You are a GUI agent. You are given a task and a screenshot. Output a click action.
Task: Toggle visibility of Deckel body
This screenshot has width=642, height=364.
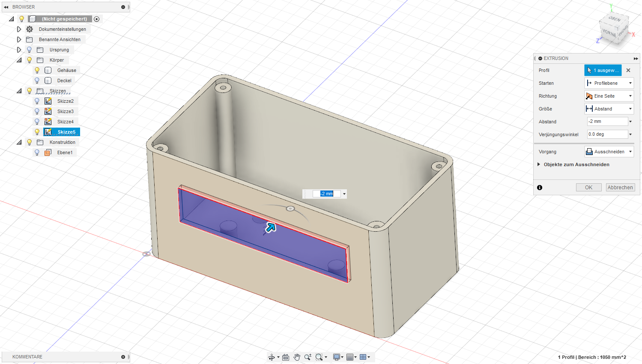click(37, 81)
